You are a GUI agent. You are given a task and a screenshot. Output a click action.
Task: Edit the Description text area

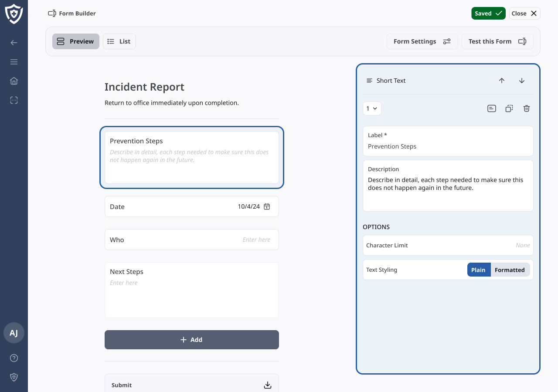pos(448,186)
